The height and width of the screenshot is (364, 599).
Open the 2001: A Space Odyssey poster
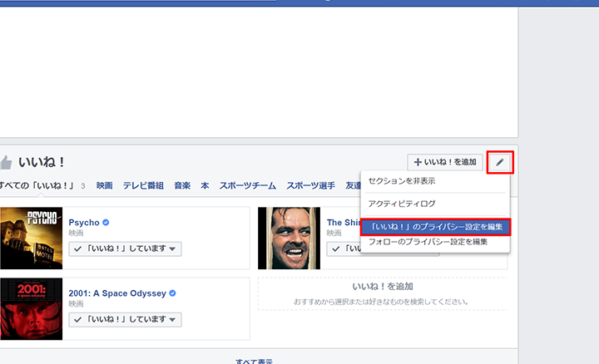(x=31, y=307)
